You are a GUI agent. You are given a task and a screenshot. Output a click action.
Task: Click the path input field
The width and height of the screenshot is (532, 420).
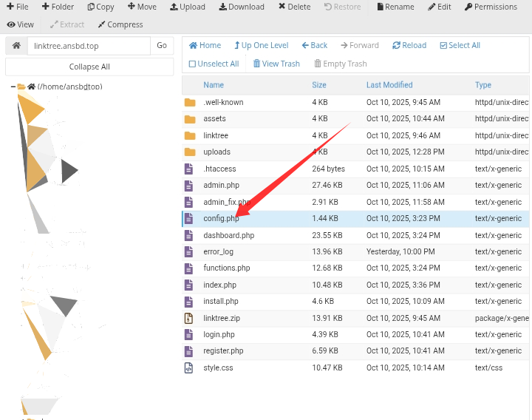[89, 46]
